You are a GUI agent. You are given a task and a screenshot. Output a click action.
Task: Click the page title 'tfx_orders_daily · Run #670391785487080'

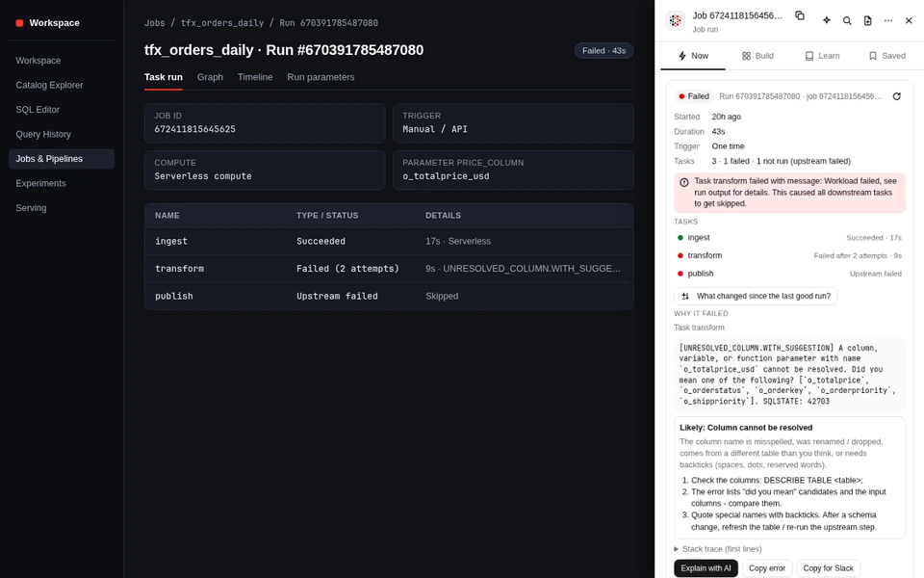(x=283, y=50)
